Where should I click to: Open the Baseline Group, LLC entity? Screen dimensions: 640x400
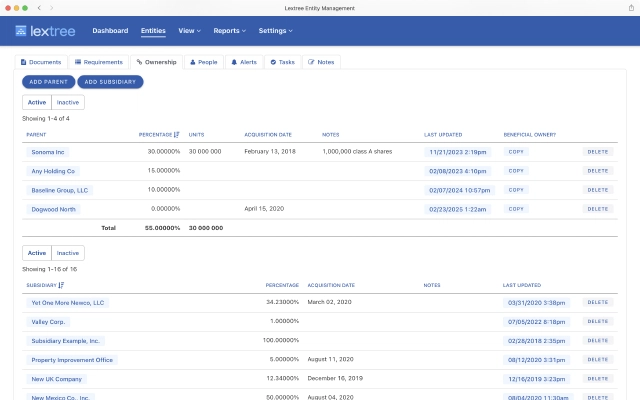(x=60, y=190)
